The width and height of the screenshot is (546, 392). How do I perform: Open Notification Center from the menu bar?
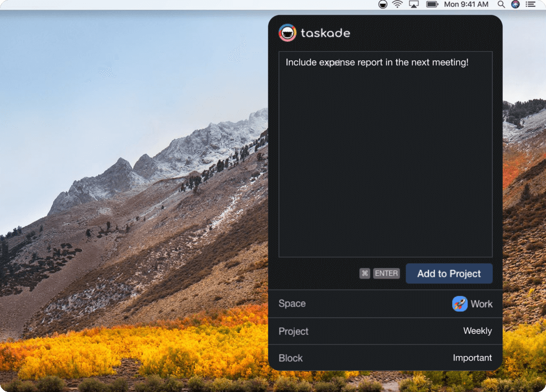(531, 4)
